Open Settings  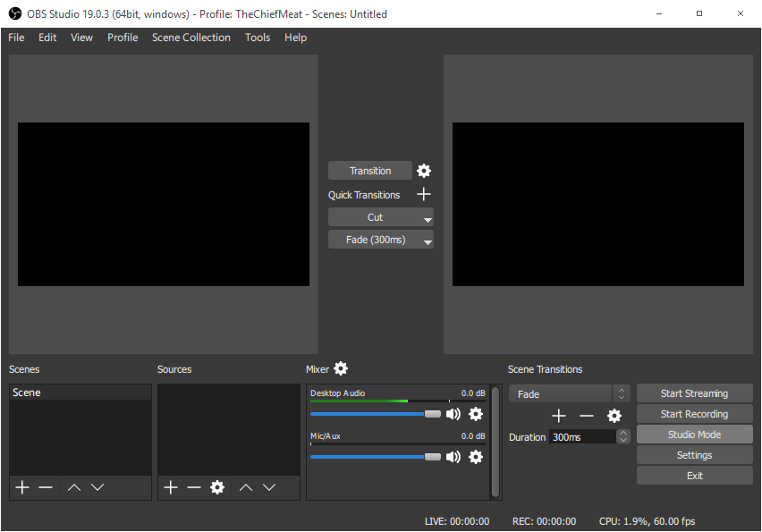click(694, 455)
